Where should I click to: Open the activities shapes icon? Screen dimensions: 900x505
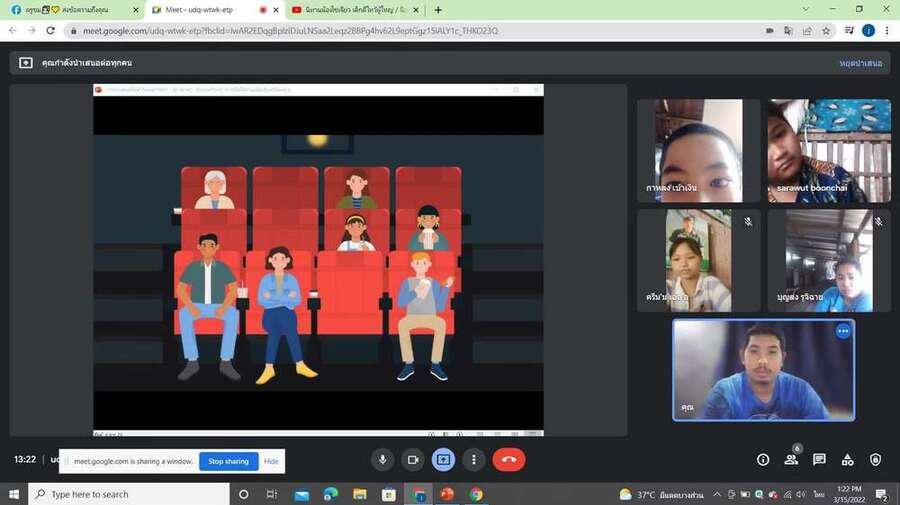click(847, 459)
